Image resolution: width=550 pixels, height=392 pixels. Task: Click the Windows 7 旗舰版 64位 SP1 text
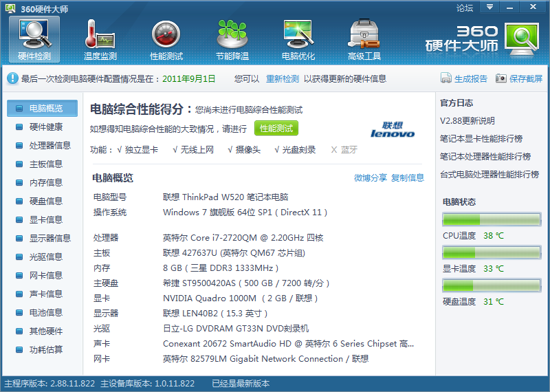coord(245,213)
